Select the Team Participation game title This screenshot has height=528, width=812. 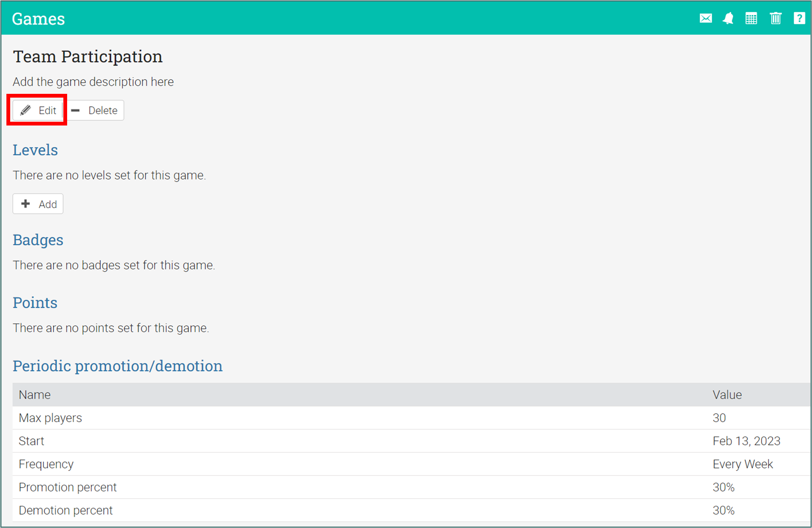[x=87, y=57]
